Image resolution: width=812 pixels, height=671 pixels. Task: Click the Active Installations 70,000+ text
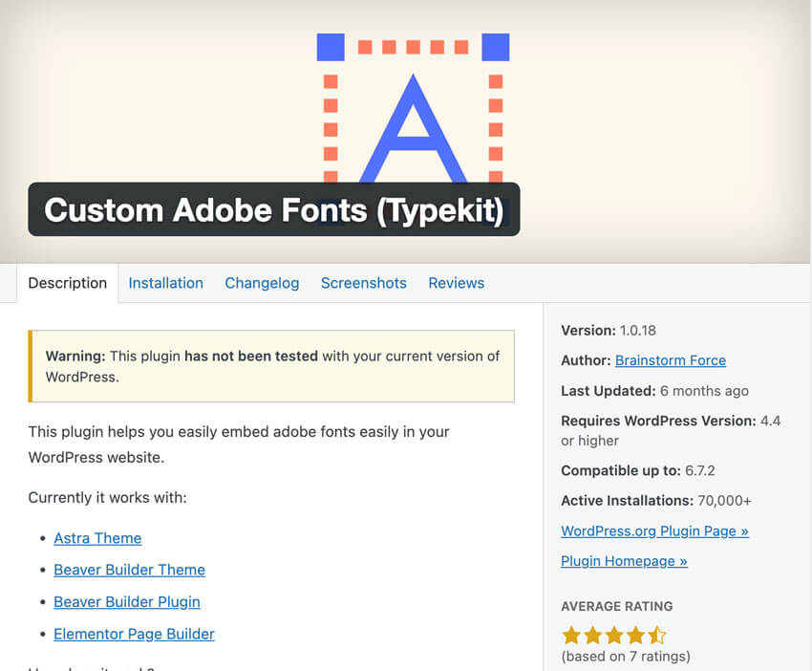656,501
